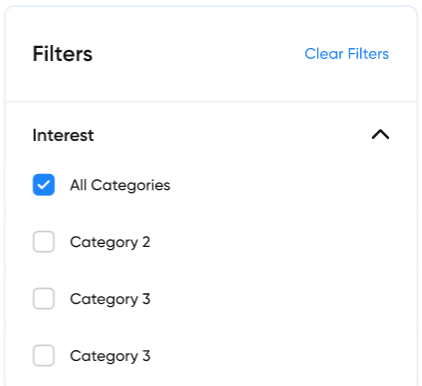
Task: Click the empty box next to final Category 3
Action: click(44, 355)
